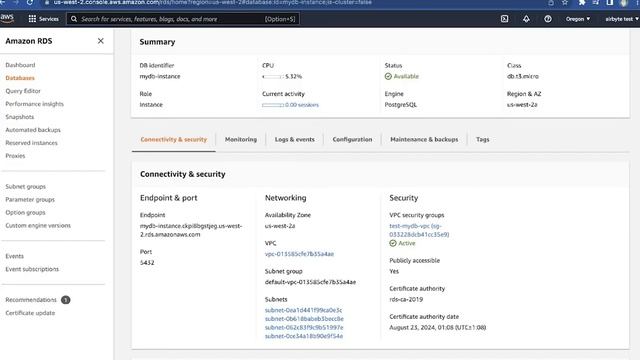Open the vpc-013585cfe7b35a4ae link
This screenshot has height=360, width=640.
tap(299, 254)
